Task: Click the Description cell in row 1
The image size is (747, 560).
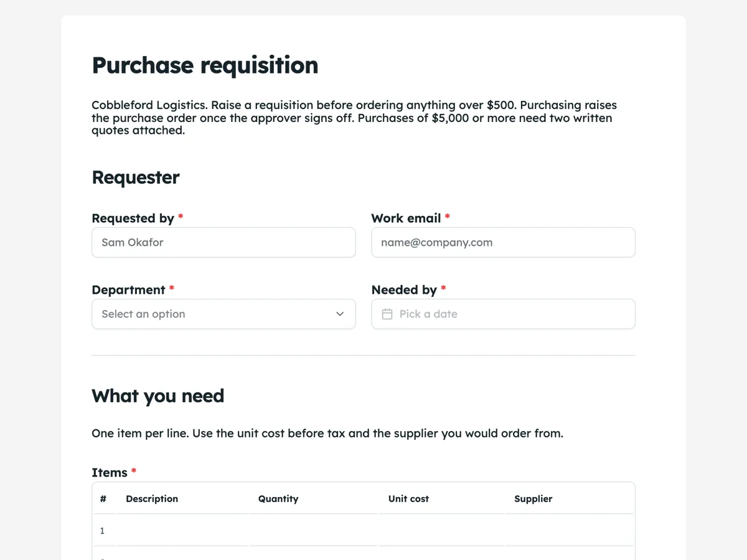Action: pos(182,531)
